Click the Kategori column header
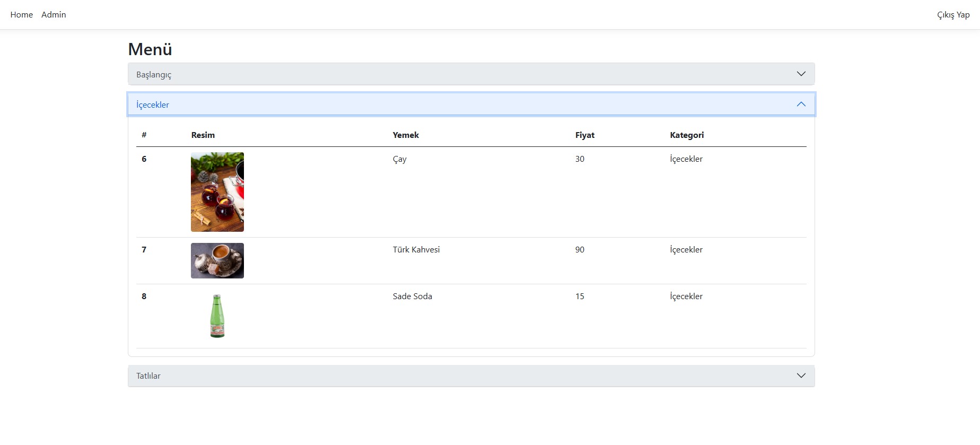Screen dimensions: 980x445 pyautogui.click(x=687, y=135)
